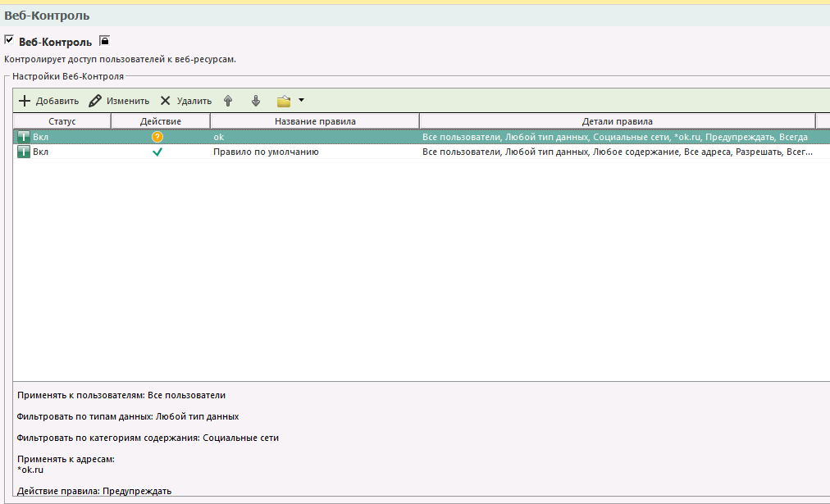Select the rule named ok
Image resolution: width=830 pixels, height=504 pixels.
point(219,137)
